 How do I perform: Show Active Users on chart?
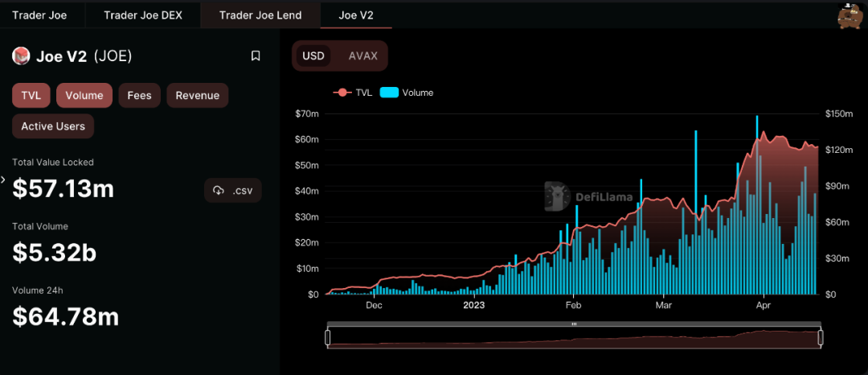(53, 126)
